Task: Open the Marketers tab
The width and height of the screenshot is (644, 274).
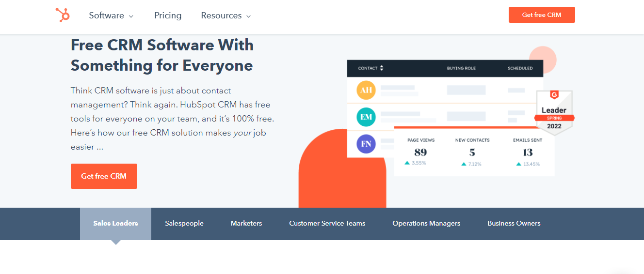Action: tap(246, 224)
